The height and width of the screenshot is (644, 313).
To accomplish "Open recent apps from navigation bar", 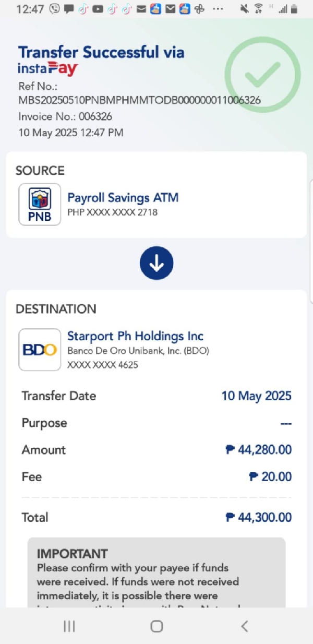I will click(69, 626).
